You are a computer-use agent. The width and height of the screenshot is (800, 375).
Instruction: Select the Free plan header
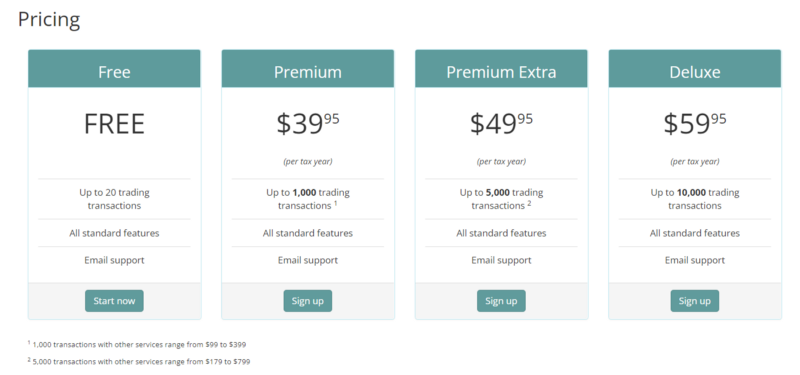click(x=114, y=69)
